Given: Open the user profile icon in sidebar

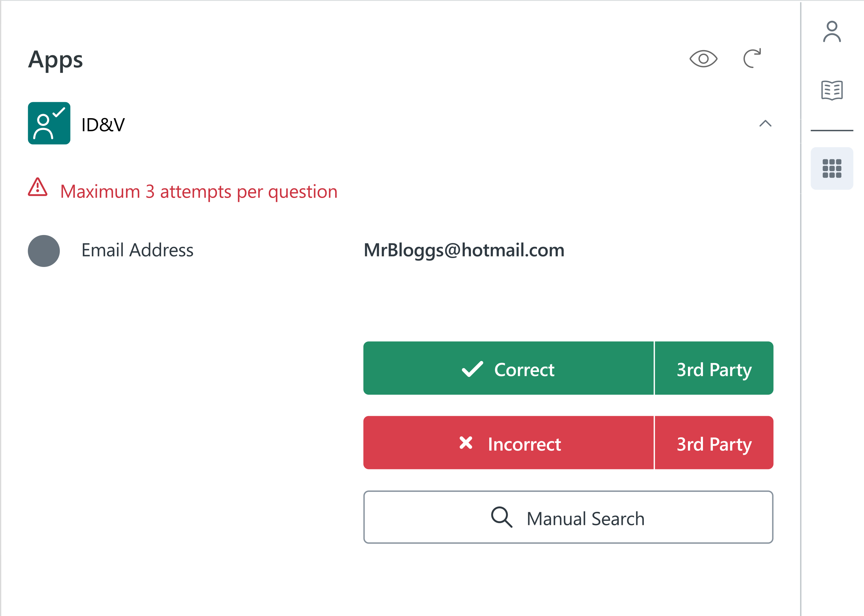Looking at the screenshot, I should [832, 32].
